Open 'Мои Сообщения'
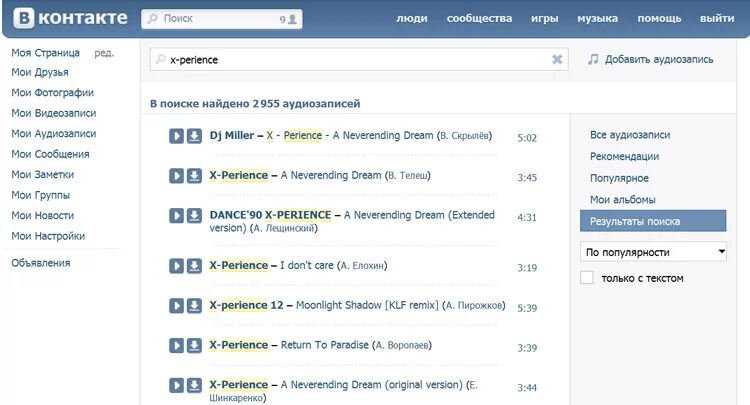The image size is (750, 405). (x=50, y=154)
